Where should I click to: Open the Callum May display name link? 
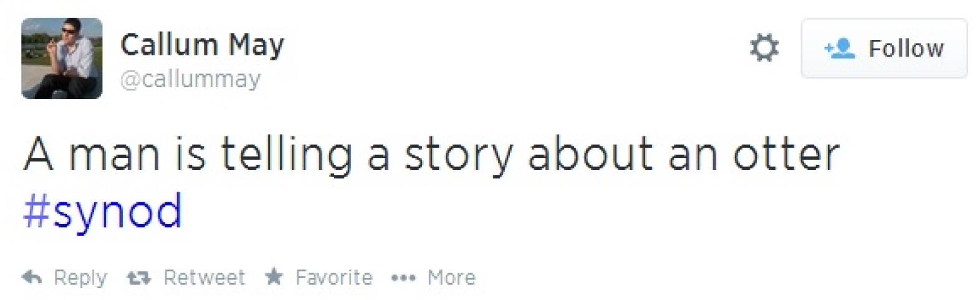202,45
